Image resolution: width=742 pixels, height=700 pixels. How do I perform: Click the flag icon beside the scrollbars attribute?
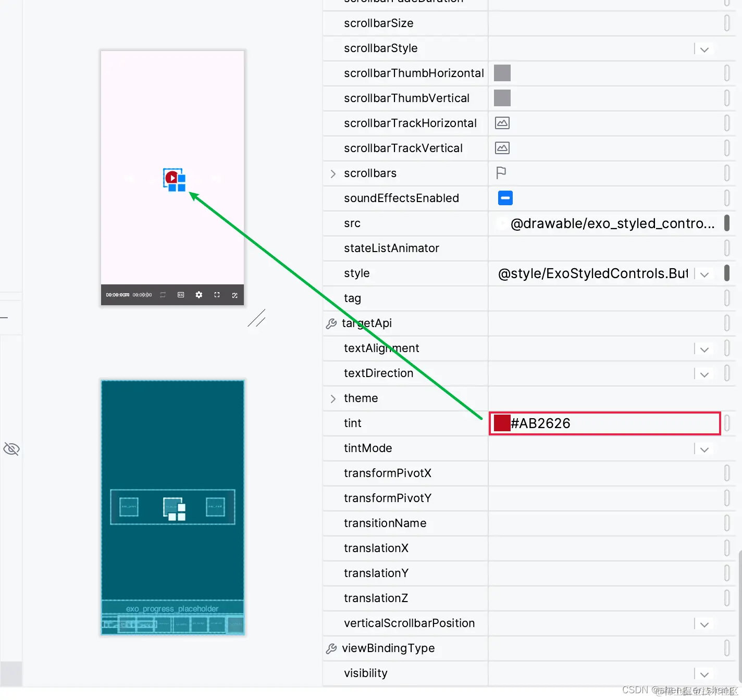(501, 173)
